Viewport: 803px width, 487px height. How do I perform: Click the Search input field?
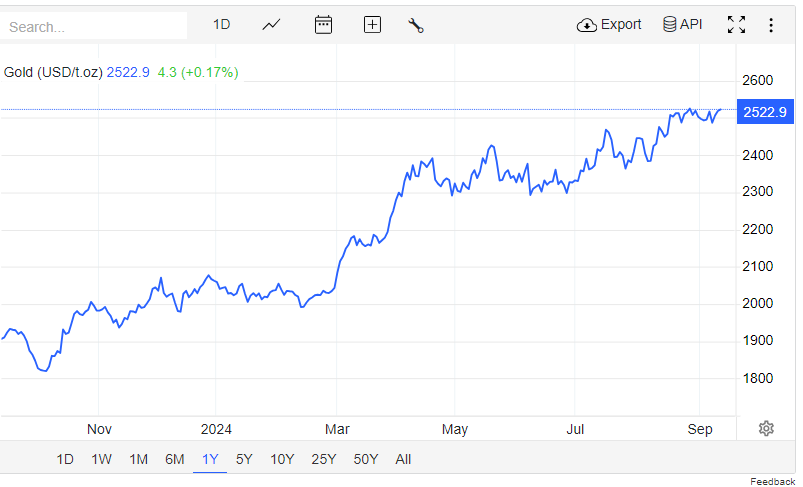pos(93,26)
